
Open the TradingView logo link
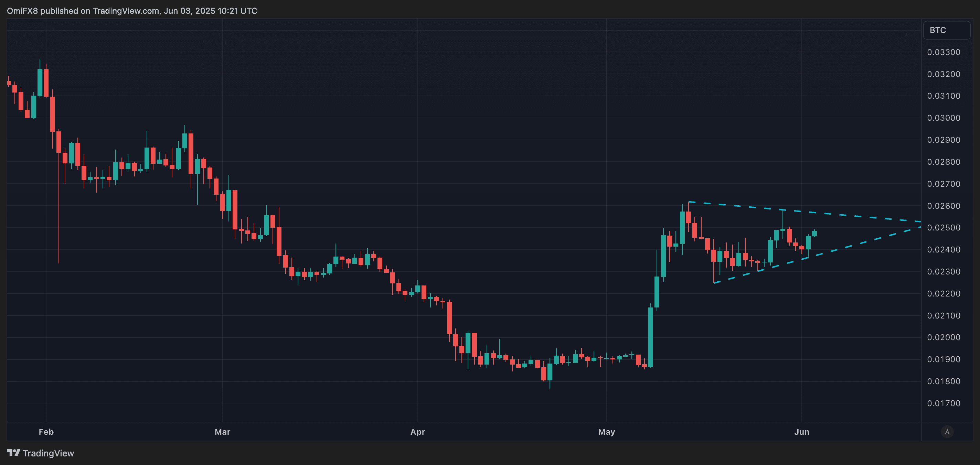coord(40,453)
